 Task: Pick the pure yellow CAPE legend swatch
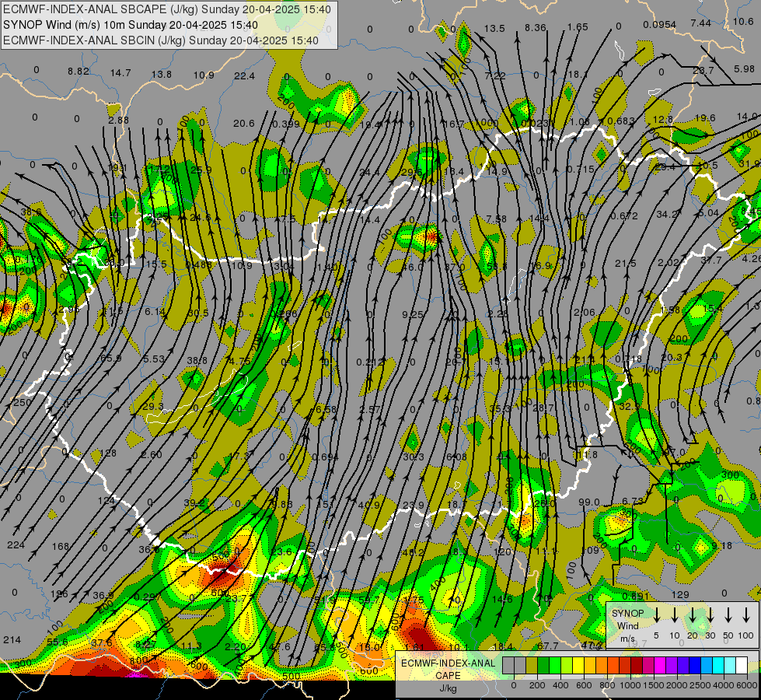(x=578, y=665)
